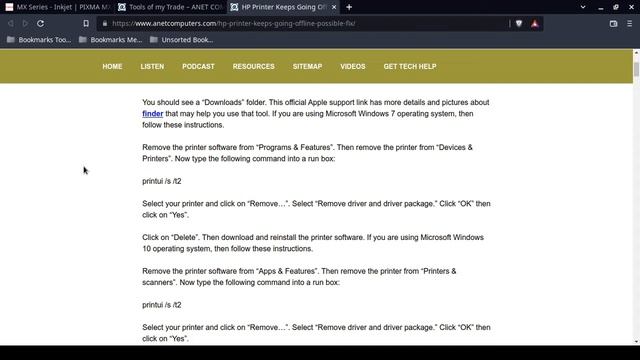Follow the finder hyperlink
The image size is (640, 360).
pos(153,114)
